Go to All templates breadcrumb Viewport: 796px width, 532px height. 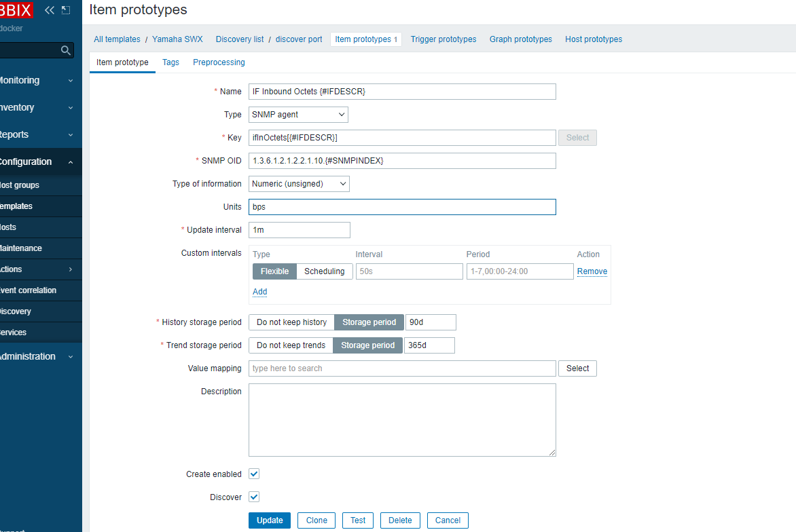pyautogui.click(x=117, y=39)
